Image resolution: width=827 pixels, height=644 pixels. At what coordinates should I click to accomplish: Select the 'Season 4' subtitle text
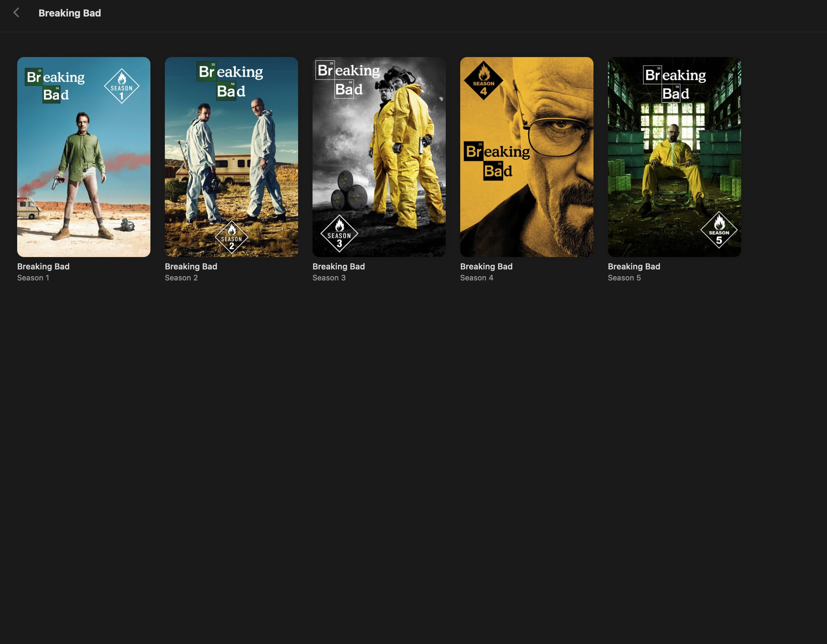click(x=476, y=278)
